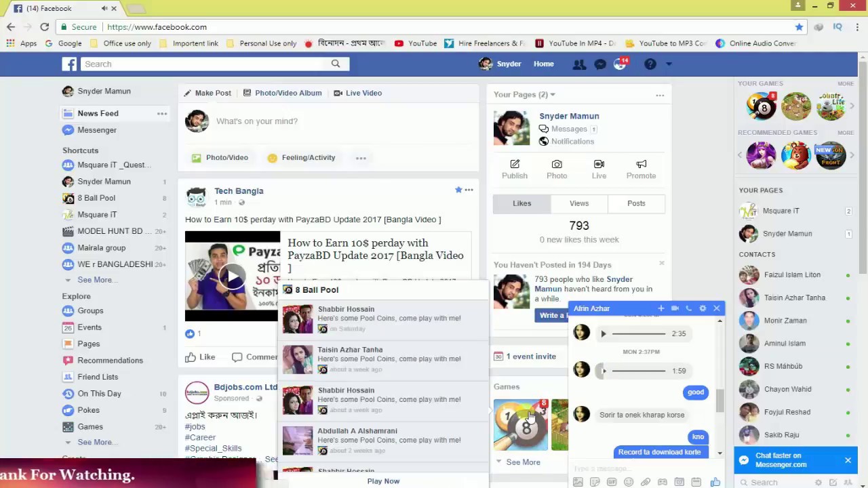Add friends to the Afrin Azhar chat
Image resolution: width=868 pixels, height=488 pixels.
pyautogui.click(x=660, y=308)
